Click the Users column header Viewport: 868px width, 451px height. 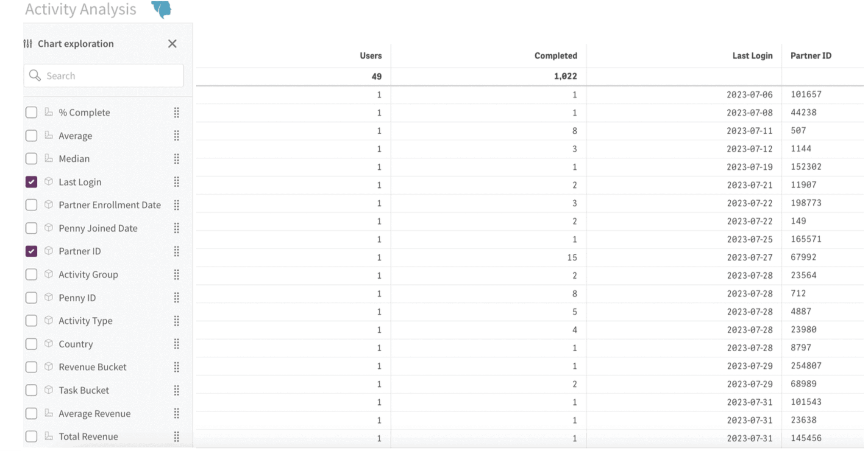pos(371,56)
